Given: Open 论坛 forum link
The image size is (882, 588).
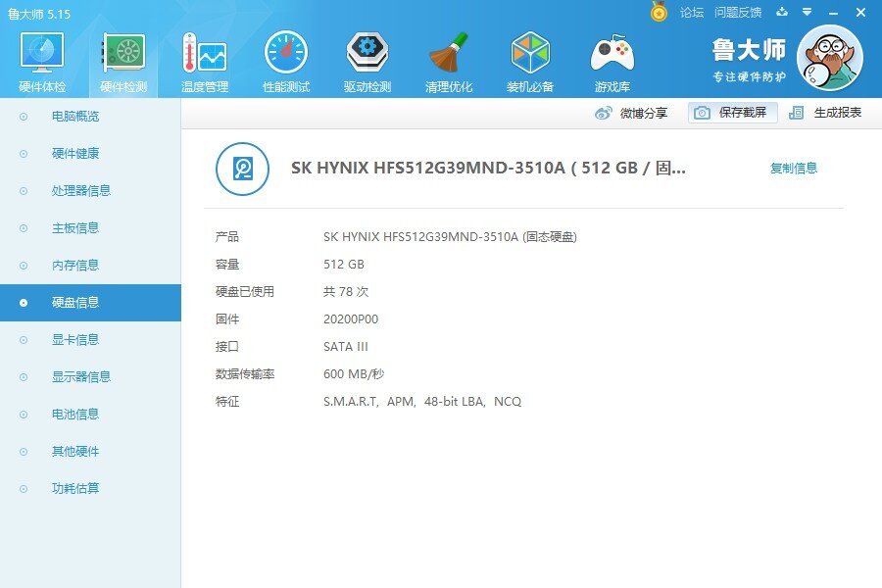Looking at the screenshot, I should (692, 13).
